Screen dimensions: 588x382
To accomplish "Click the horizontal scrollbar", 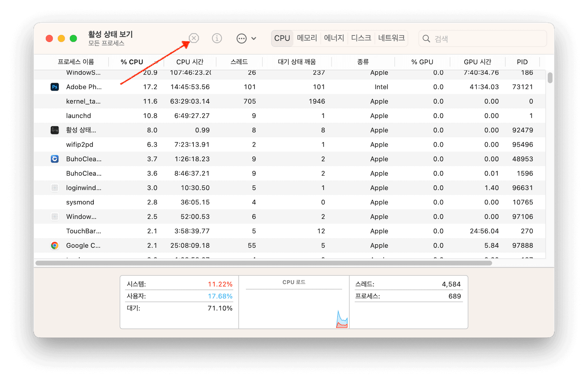I will click(x=263, y=263).
